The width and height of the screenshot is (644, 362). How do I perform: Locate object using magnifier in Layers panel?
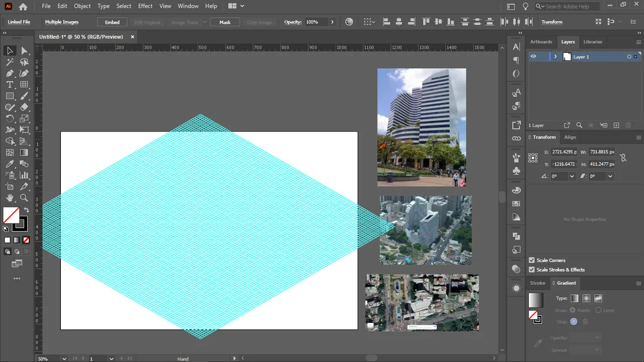[x=579, y=125]
